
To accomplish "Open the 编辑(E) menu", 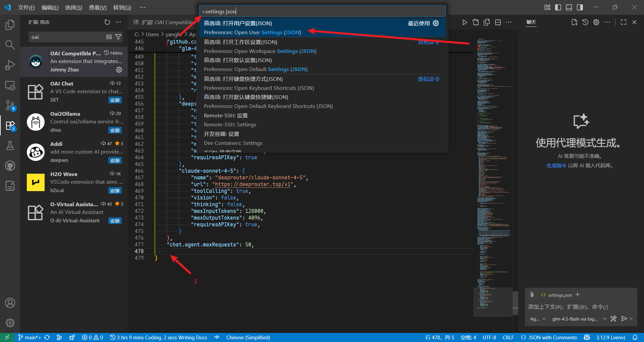I will (50, 7).
